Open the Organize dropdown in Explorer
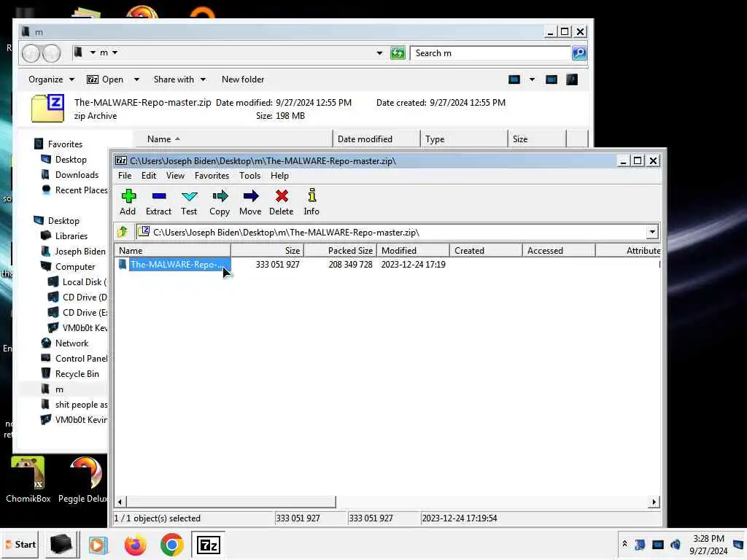The height and width of the screenshot is (560, 747). click(52, 79)
